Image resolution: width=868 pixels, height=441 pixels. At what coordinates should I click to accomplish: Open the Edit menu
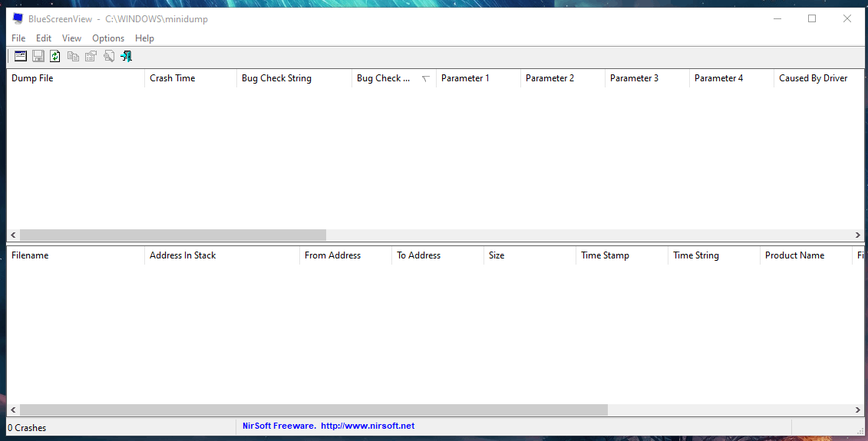(x=44, y=38)
